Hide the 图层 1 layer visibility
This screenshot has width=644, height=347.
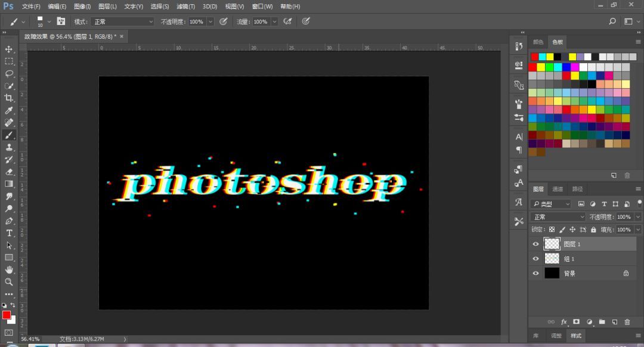pyautogui.click(x=535, y=244)
